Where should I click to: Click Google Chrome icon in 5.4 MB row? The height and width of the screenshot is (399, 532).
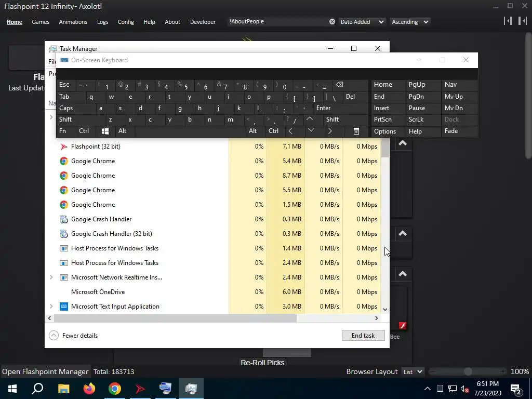click(x=63, y=161)
